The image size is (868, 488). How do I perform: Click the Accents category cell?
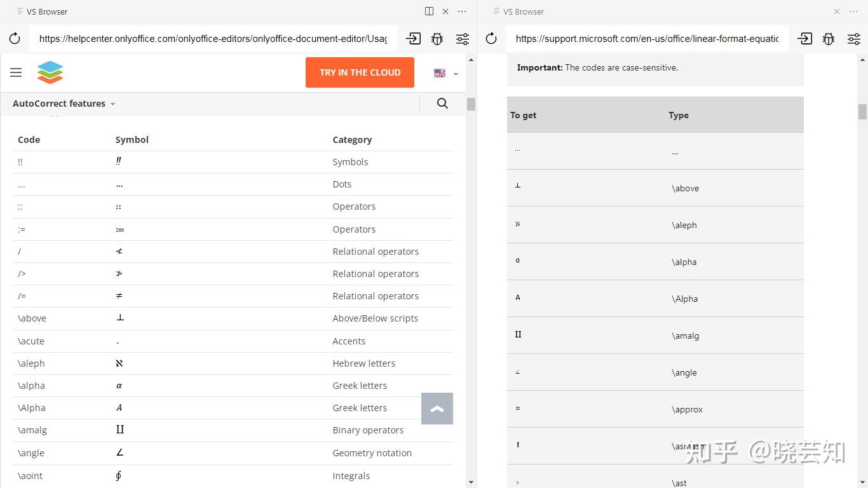point(349,341)
